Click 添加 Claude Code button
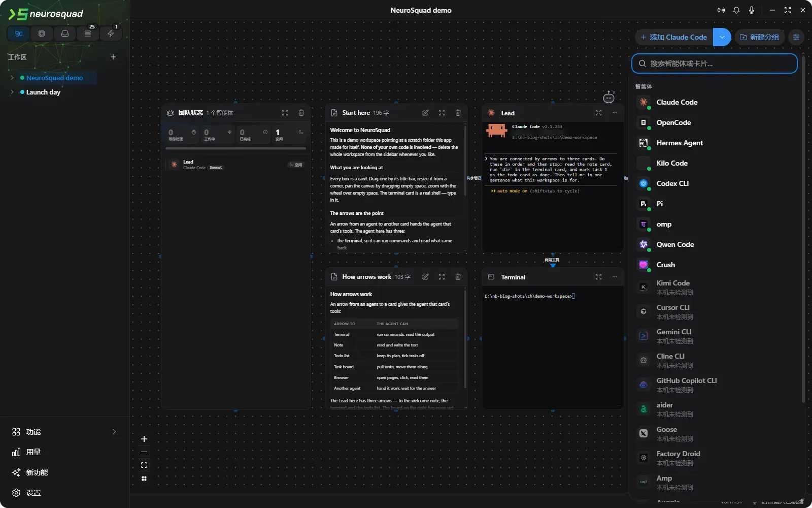Viewport: 812px width, 508px height. click(x=674, y=37)
